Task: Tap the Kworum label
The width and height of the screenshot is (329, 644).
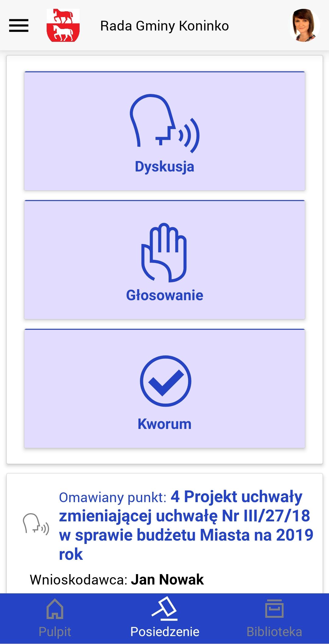Action: [x=165, y=424]
